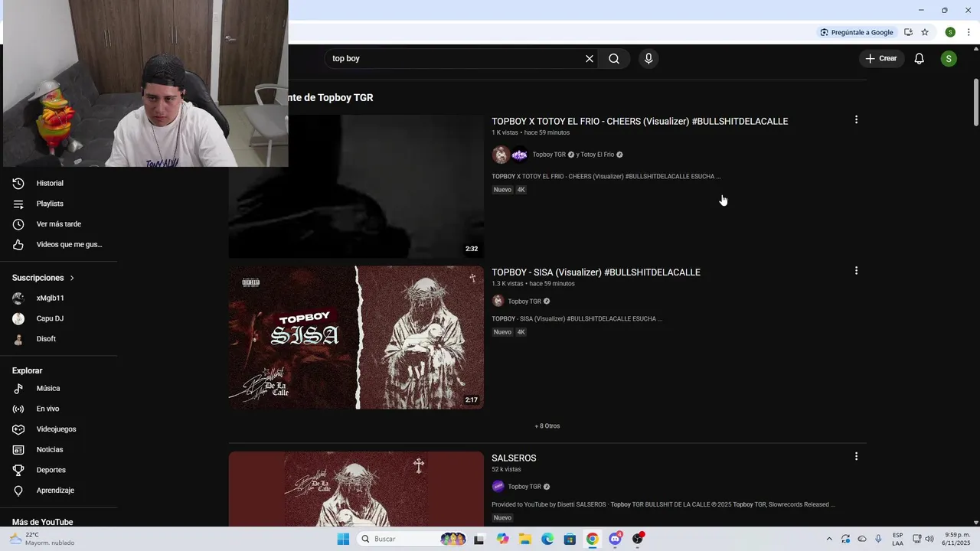Screen dimensions: 980x551
Task: Open the taskbar weather widget
Action: pyautogui.click(x=42, y=539)
